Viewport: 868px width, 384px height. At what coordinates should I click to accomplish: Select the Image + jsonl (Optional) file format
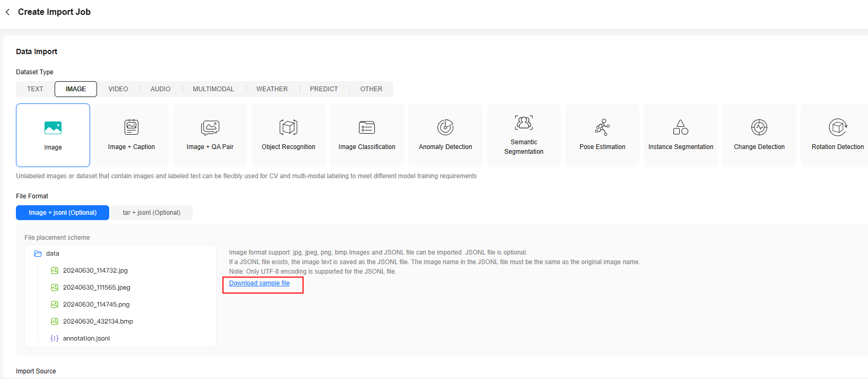(63, 213)
